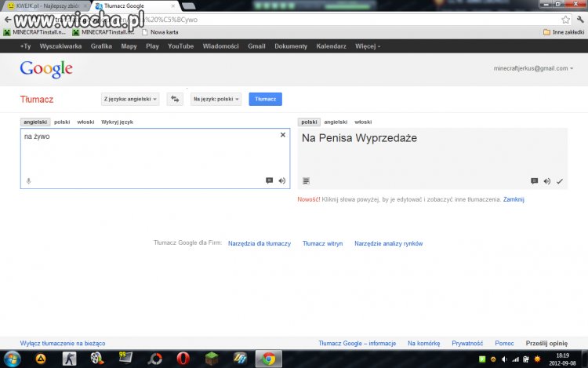Select target language polski
This screenshot has width=588, height=368.
(x=309, y=122)
